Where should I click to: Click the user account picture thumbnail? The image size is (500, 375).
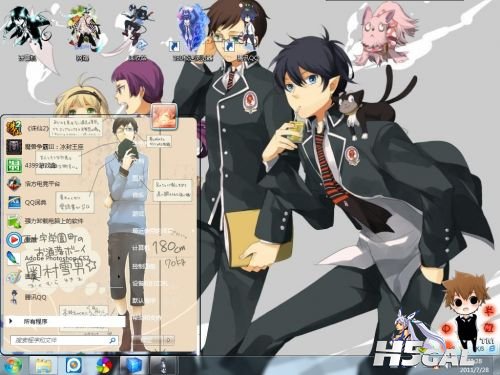click(x=164, y=116)
